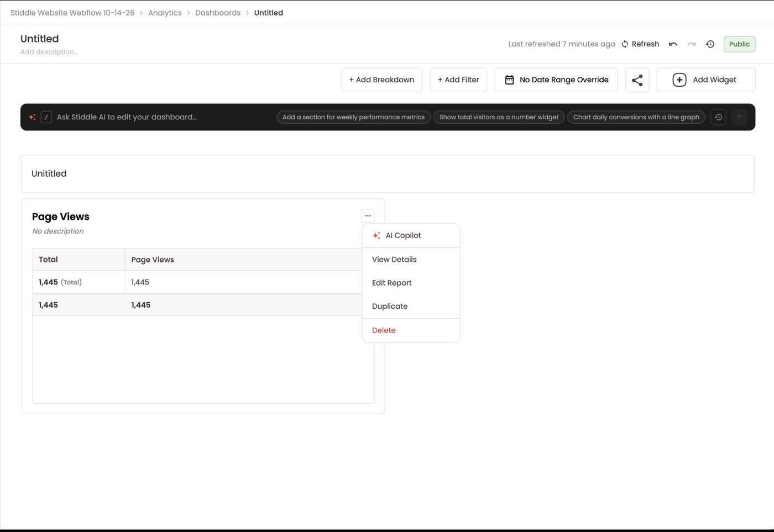
Task: Open AI prompt history icon
Action: [x=718, y=117]
